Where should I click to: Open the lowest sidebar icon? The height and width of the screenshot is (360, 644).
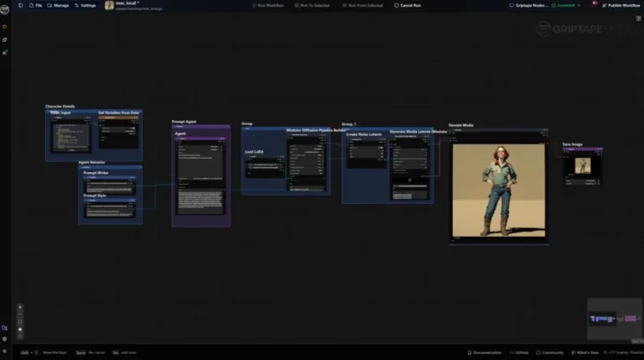(5, 352)
